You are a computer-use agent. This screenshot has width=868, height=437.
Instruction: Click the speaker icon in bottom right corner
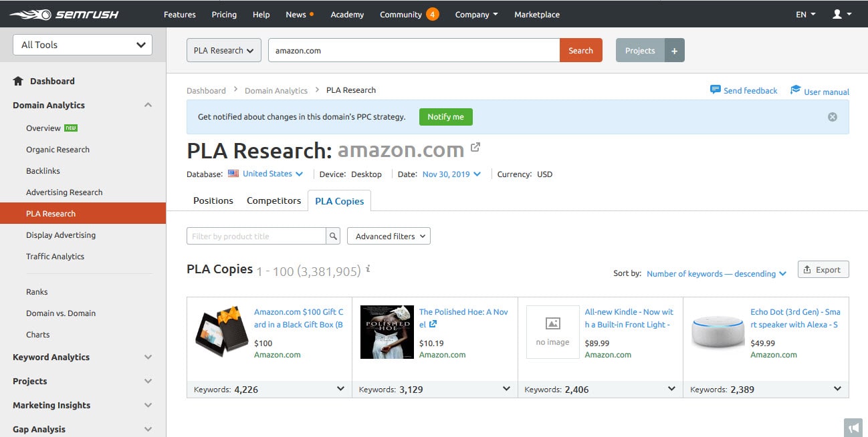pos(853,428)
